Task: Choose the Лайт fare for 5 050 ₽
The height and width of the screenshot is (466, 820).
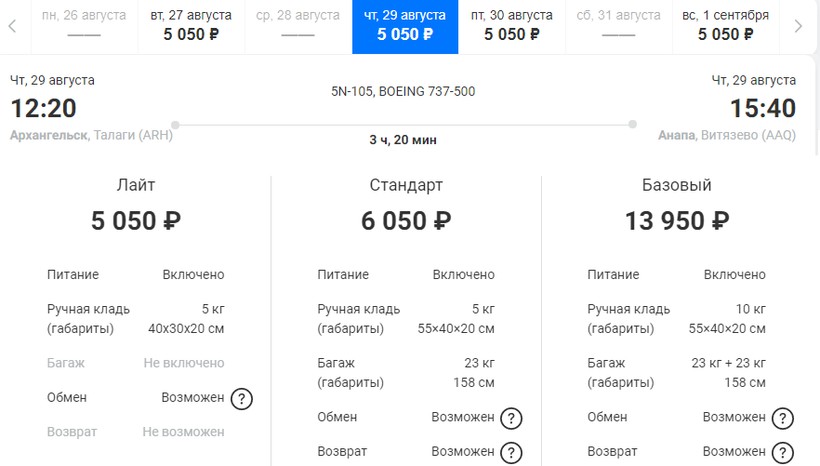Action: [136, 221]
